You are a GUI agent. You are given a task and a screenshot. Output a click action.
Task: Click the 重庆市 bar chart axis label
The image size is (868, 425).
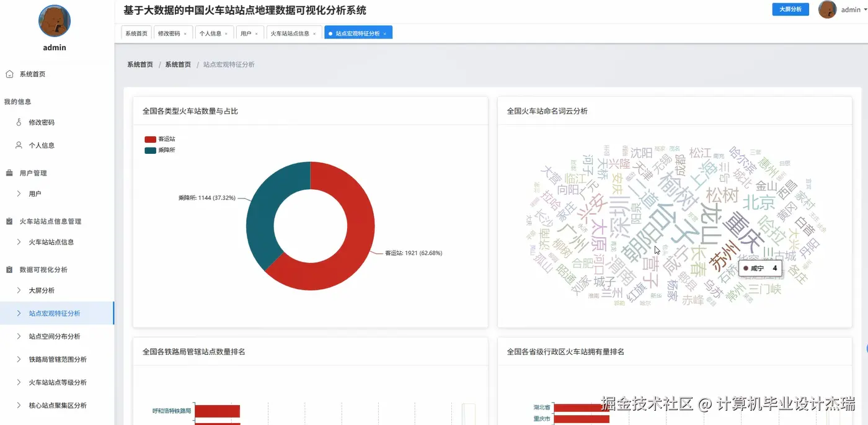[542, 419]
